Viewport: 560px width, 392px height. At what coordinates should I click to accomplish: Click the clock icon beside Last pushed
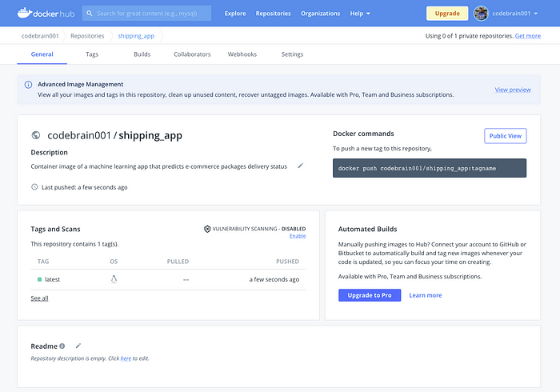34,186
